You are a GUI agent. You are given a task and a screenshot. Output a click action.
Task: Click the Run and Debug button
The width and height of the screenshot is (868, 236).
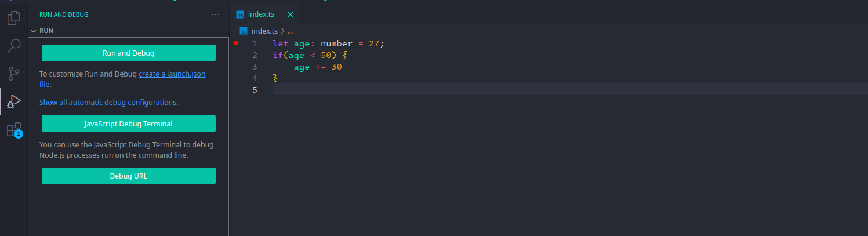[129, 53]
